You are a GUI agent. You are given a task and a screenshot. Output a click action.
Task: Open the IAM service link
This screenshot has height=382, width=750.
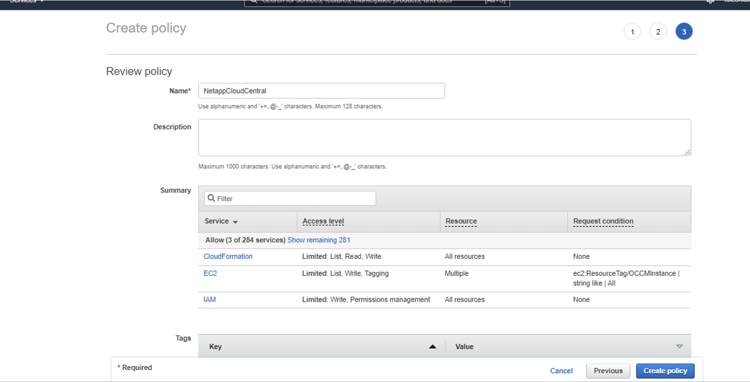(210, 300)
